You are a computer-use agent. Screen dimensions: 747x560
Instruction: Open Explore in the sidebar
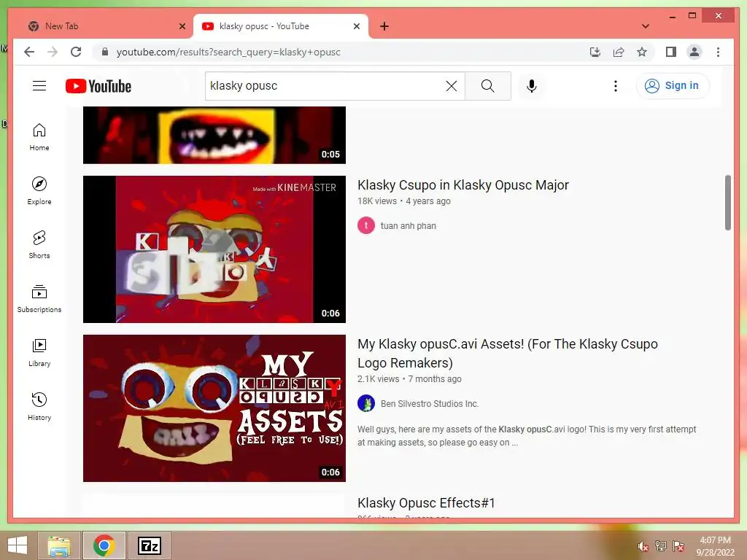click(x=39, y=191)
